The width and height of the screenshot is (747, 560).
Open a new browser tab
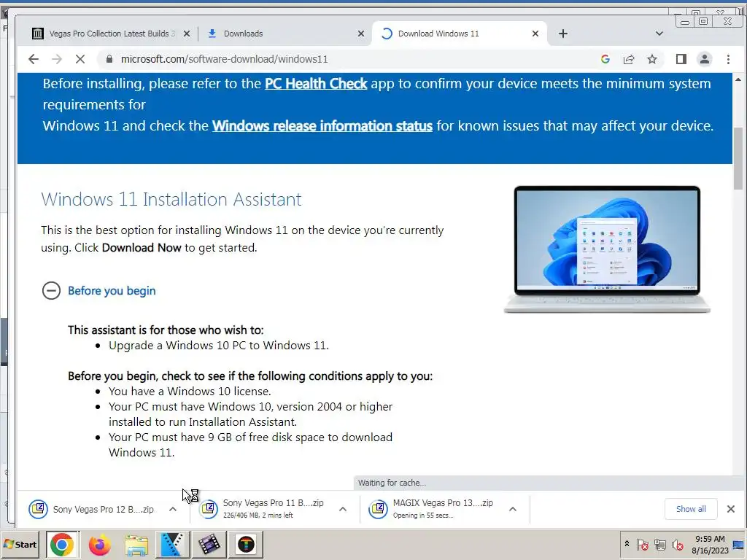[x=563, y=34]
